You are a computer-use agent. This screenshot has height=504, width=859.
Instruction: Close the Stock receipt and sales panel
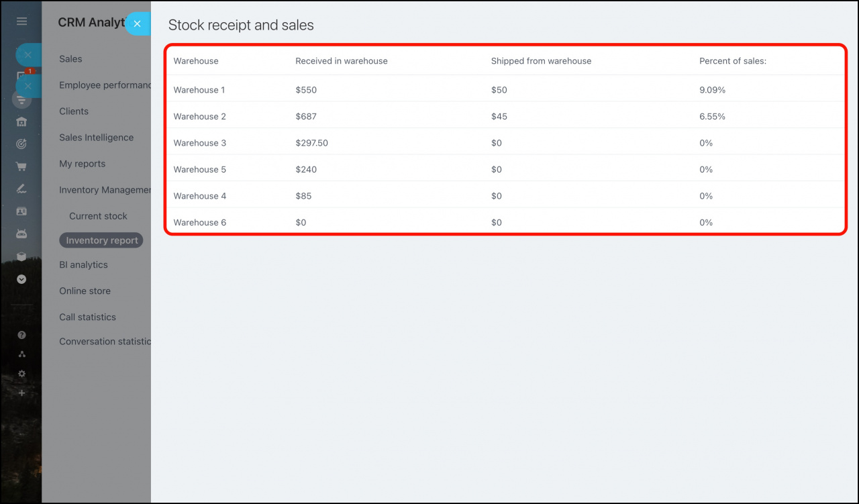coord(137,23)
